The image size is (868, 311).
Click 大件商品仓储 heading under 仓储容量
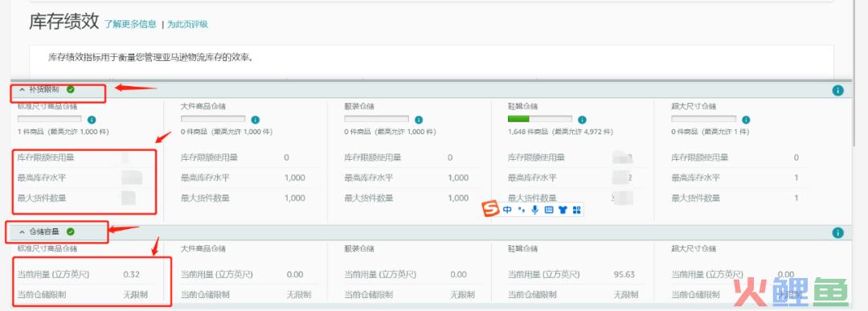pos(203,249)
